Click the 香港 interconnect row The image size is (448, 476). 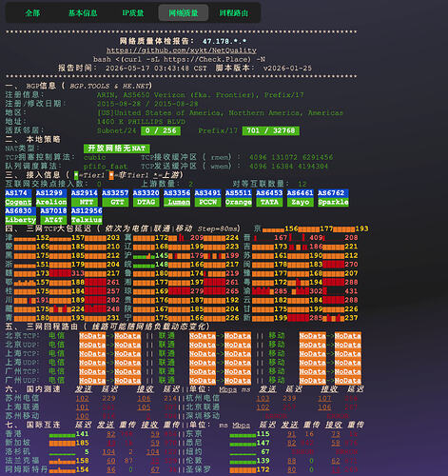[x=92, y=434]
